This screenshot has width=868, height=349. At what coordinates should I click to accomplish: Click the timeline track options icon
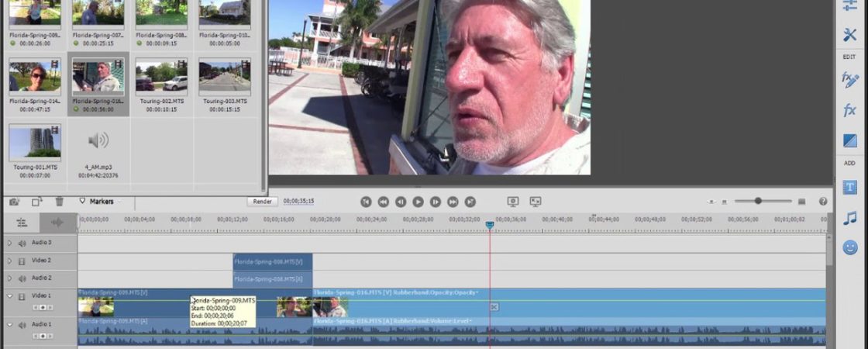[22, 223]
